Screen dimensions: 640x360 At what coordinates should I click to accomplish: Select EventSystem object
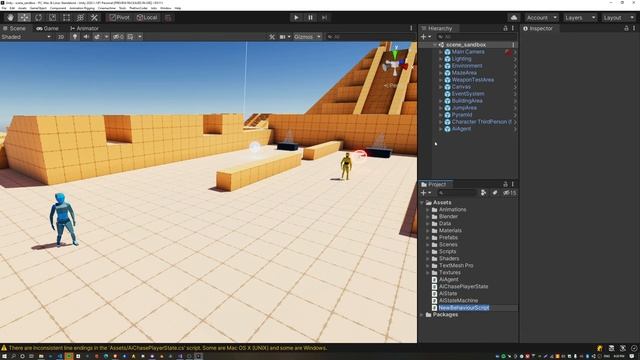pos(468,93)
